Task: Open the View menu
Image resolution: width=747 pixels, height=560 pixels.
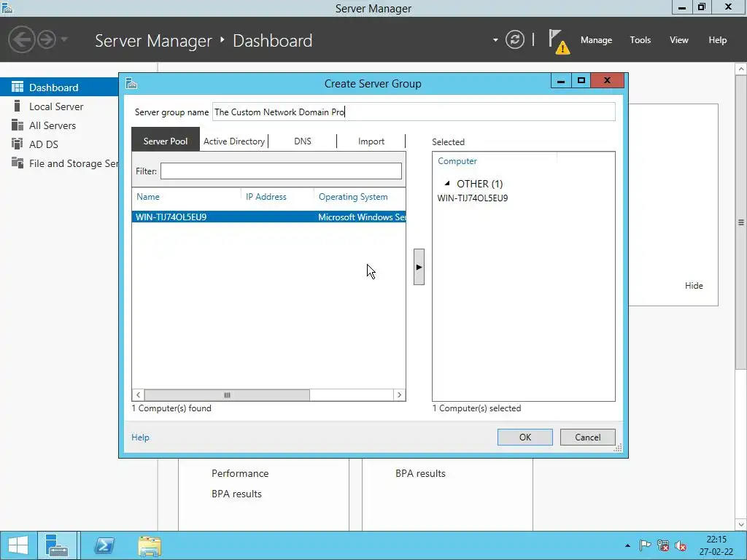Action: point(679,40)
